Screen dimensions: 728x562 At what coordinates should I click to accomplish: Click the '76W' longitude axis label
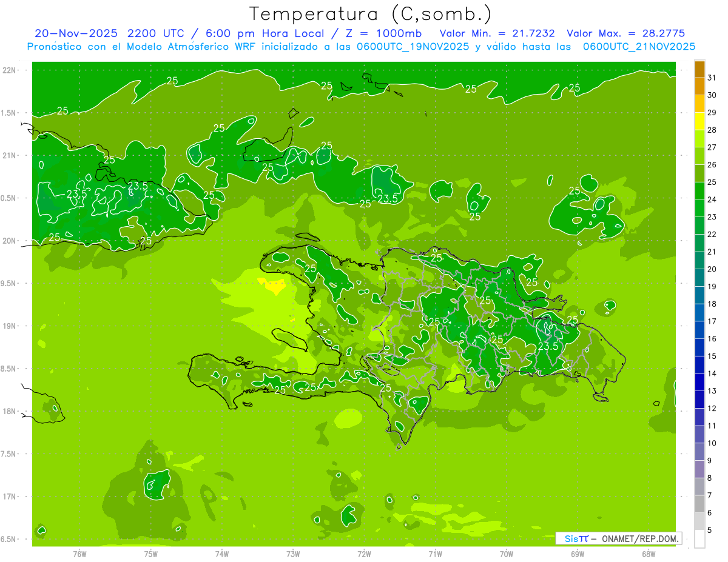(79, 554)
